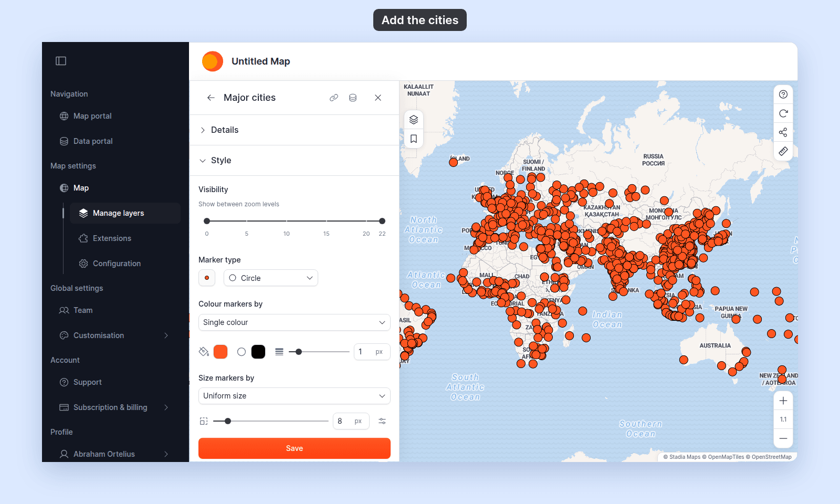
Task: Open Subscription & billing
Action: [x=110, y=407]
